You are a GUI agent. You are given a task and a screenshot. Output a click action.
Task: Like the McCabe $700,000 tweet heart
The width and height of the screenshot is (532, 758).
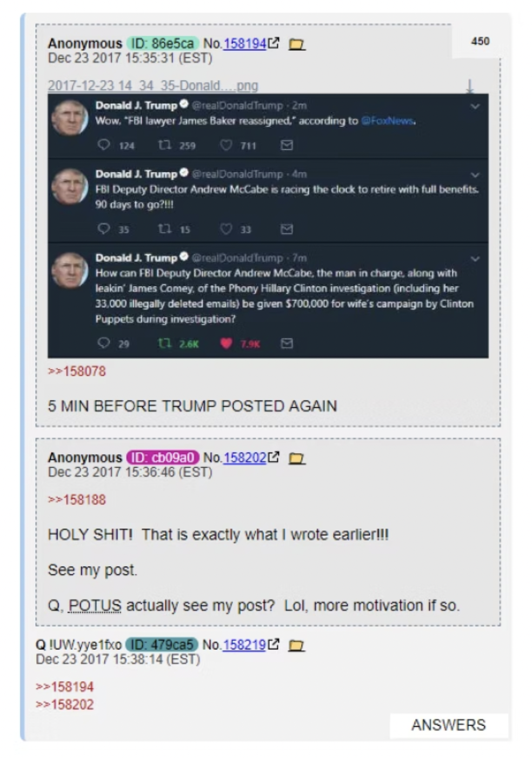coord(227,343)
